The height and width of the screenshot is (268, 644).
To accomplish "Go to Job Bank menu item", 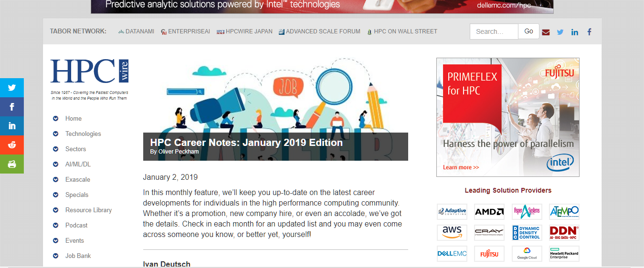I will coord(78,256).
